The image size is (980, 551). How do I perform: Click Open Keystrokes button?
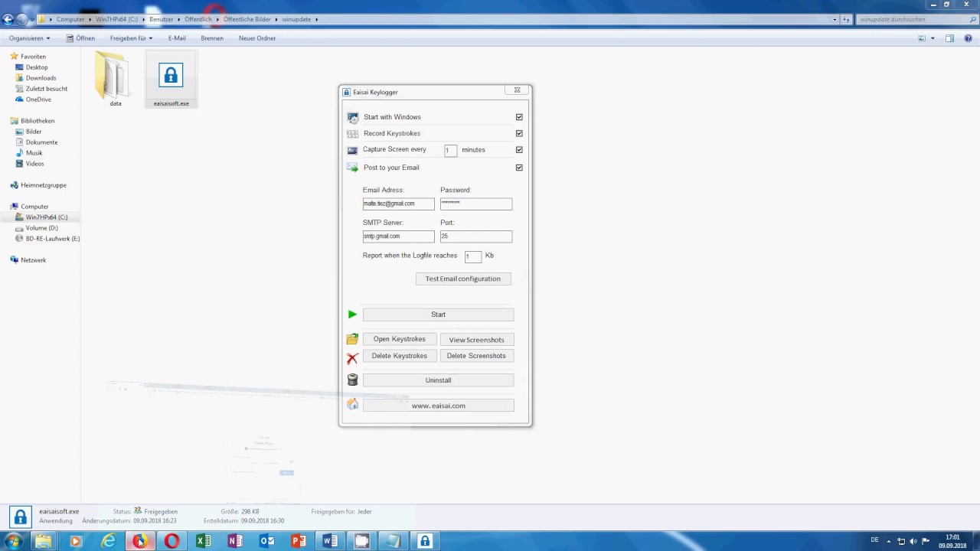[x=400, y=339]
